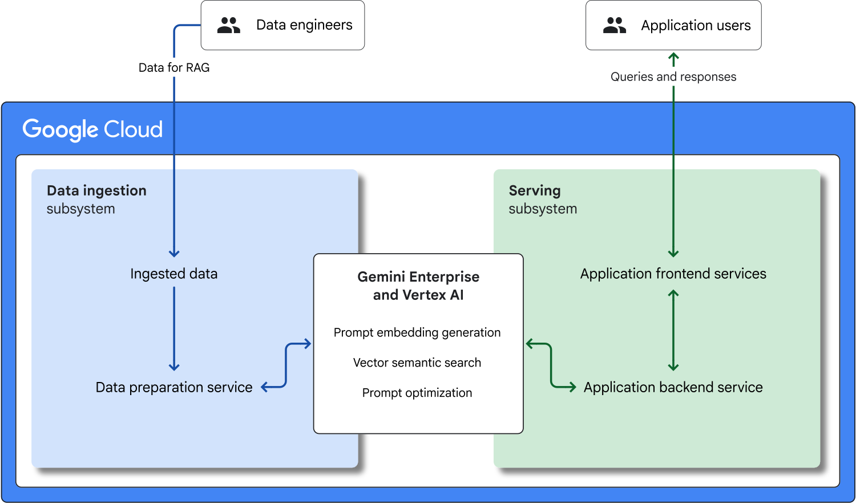The height and width of the screenshot is (504, 856).
Task: Click the people icon beside Application users
Action: [615, 25]
